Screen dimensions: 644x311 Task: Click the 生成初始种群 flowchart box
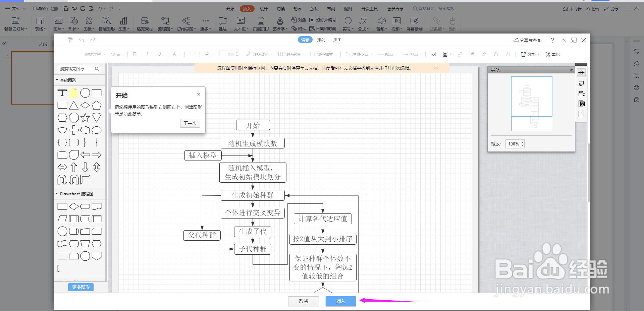[253, 195]
